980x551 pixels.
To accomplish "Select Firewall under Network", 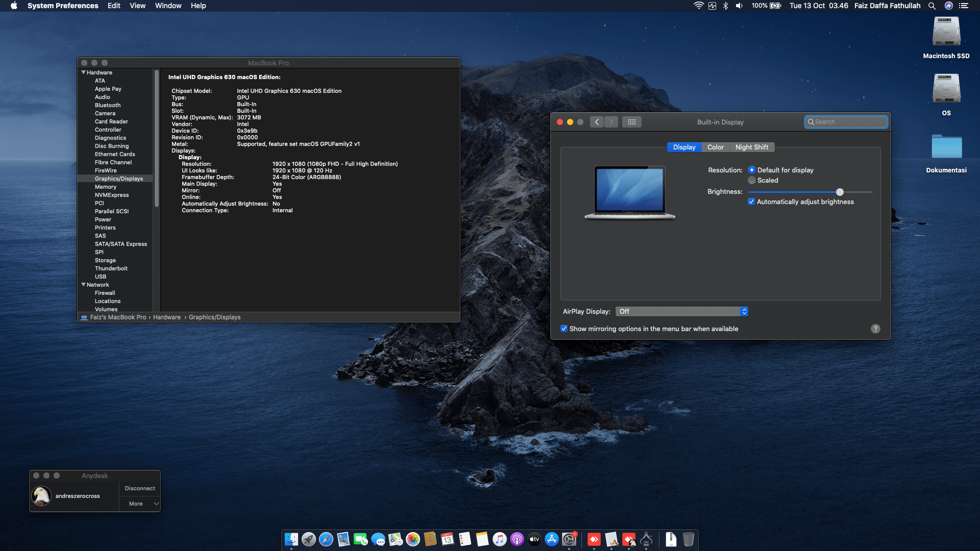I will pyautogui.click(x=105, y=293).
